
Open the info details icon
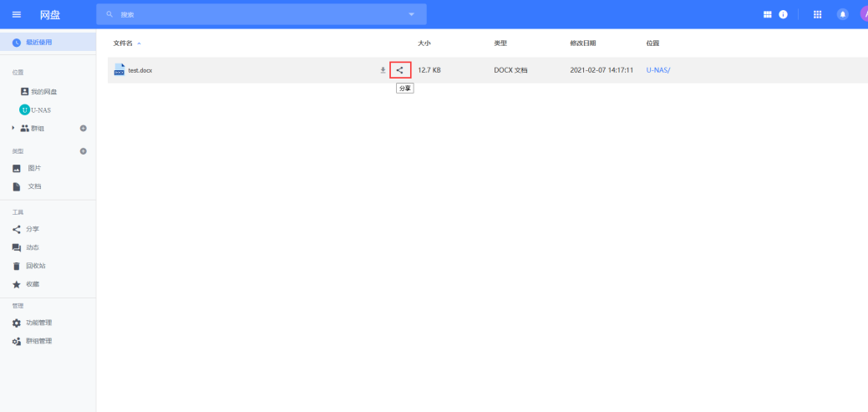(x=784, y=14)
